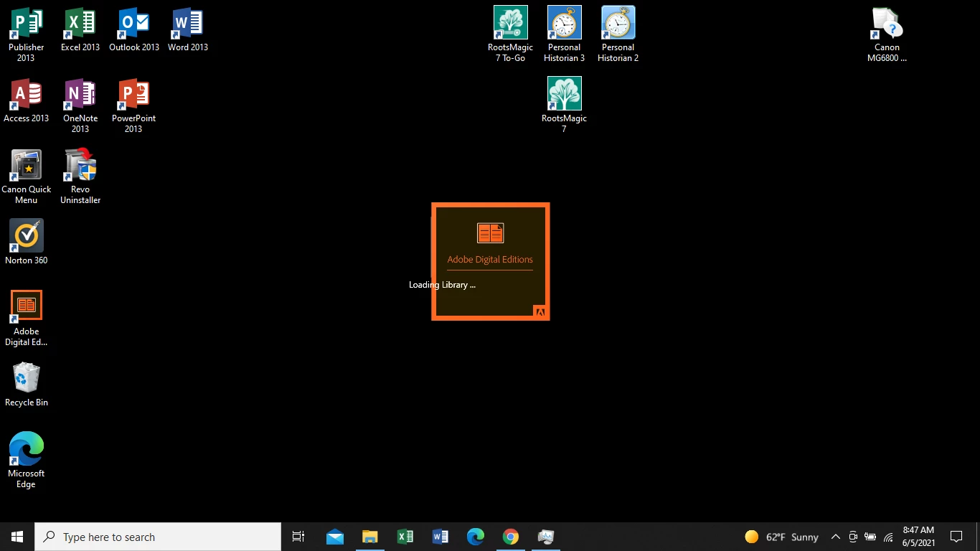
Task: Switch to the monitor-graph taskbar app
Action: tap(545, 537)
